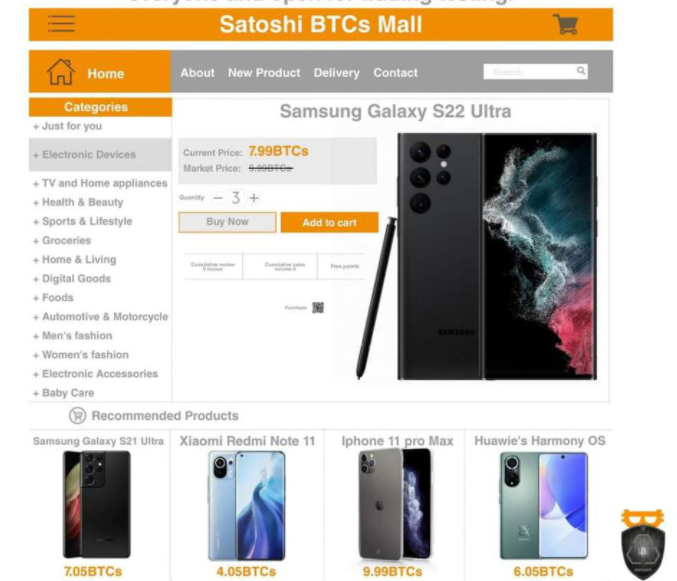
Task: Expand the Automotive & Motorcycle category
Action: pyautogui.click(x=101, y=317)
